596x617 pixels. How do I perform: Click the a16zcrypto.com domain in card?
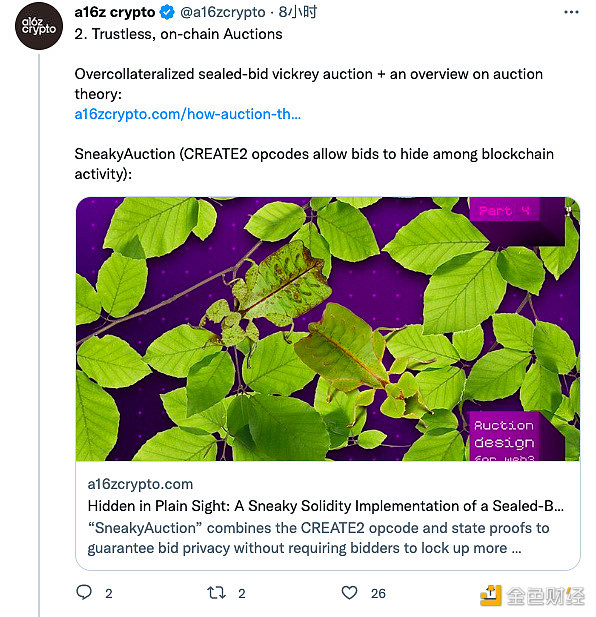click(x=140, y=484)
